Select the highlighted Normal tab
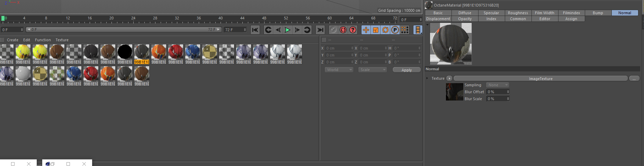 pos(625,13)
